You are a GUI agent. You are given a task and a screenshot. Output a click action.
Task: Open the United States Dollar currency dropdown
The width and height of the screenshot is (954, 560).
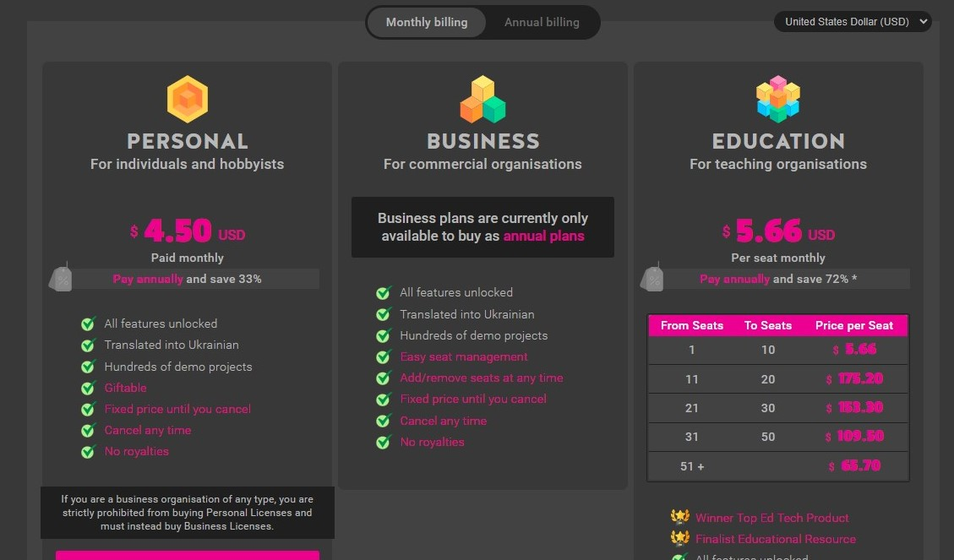(853, 22)
